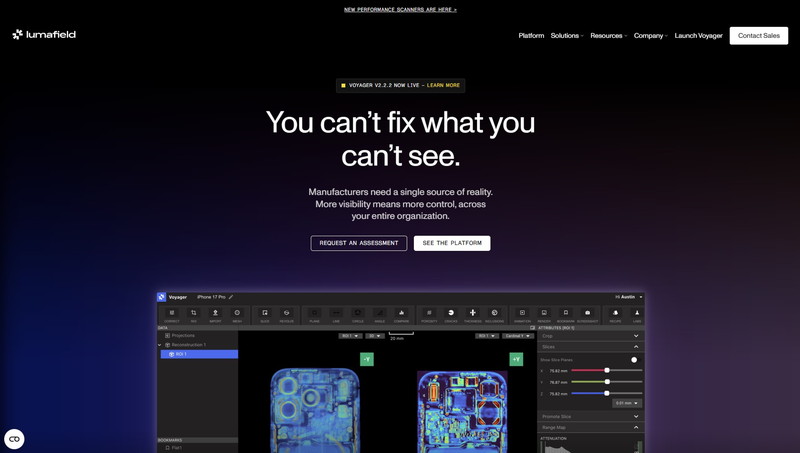Viewport: 800px width, 453px height.
Task: Open the Cardinal Y view dropdown
Action: (517, 336)
